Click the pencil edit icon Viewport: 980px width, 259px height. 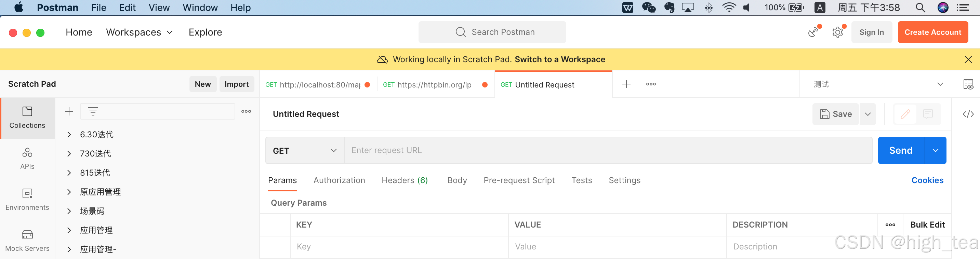[x=905, y=114]
